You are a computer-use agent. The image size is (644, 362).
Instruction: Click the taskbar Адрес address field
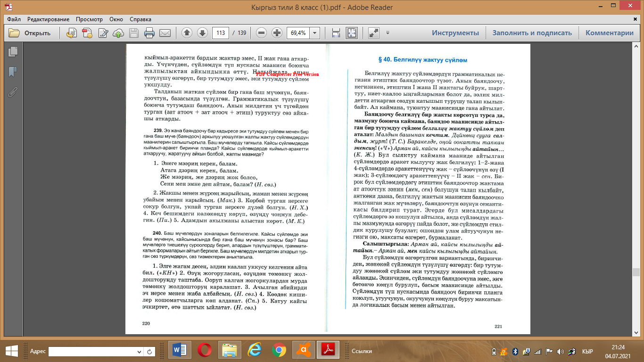[x=91, y=351]
